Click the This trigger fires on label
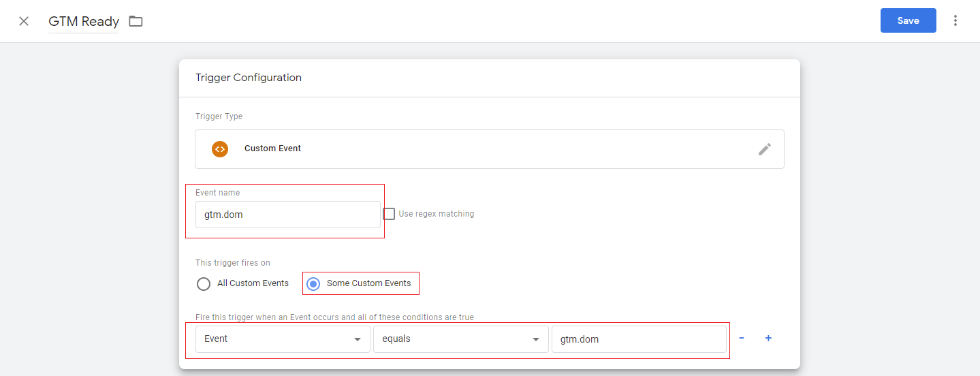This screenshot has height=376, width=980. (x=233, y=263)
